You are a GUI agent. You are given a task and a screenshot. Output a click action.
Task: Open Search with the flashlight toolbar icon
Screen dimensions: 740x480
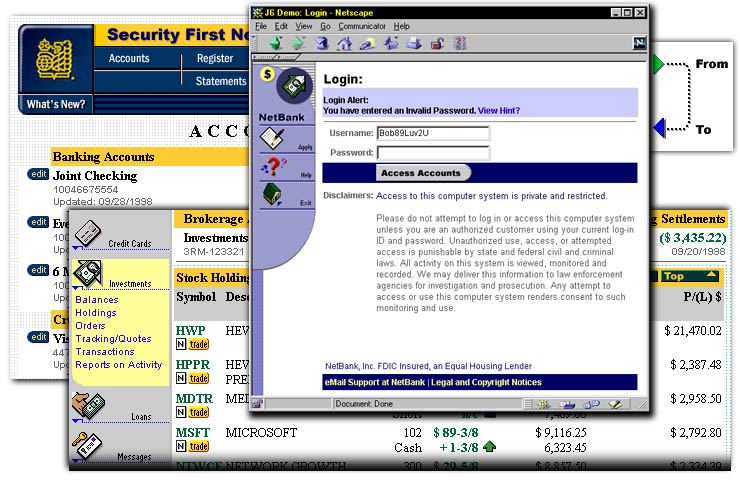click(368, 43)
